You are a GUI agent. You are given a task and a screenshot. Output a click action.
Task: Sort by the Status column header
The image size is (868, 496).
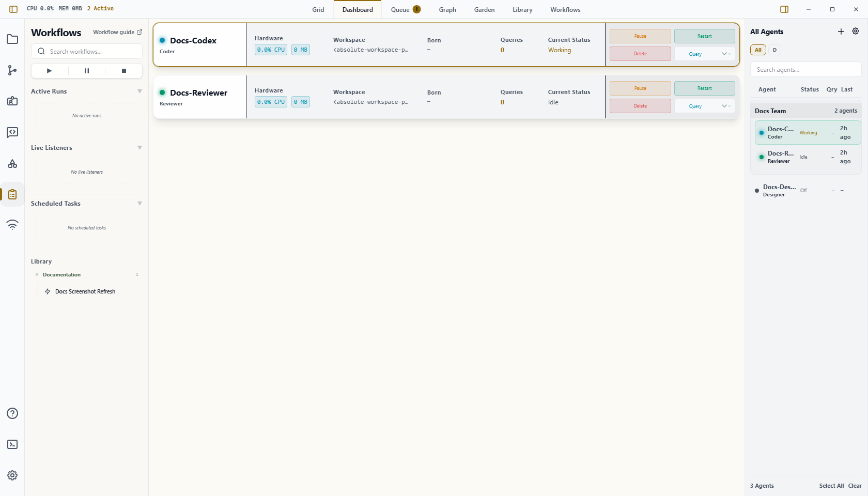[x=810, y=89]
